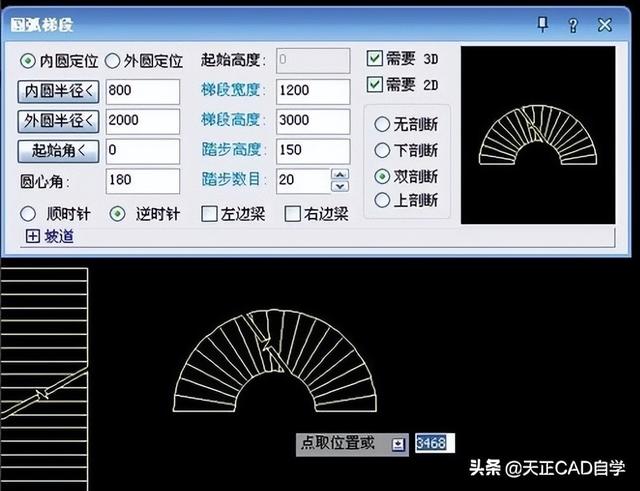This screenshot has height=491, width=640.
Task: Decrease 踏步数目 with down arrow
Action: tap(340, 186)
